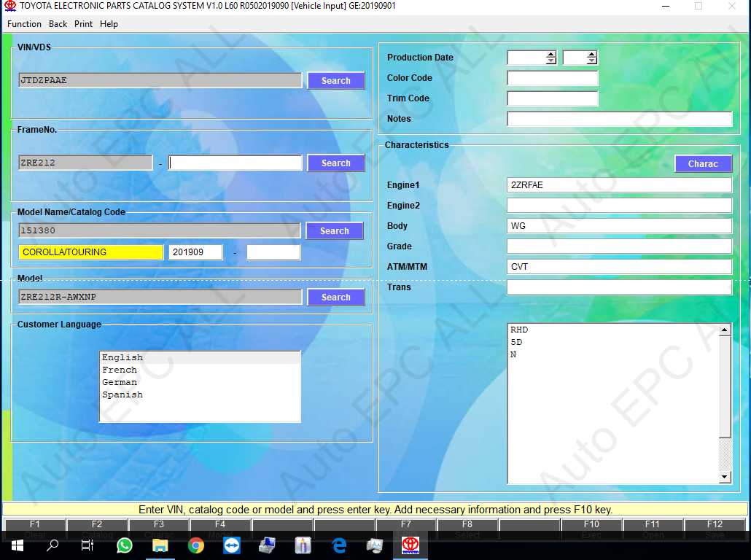Search by Frame No.
The width and height of the screenshot is (751, 560).
click(x=335, y=163)
